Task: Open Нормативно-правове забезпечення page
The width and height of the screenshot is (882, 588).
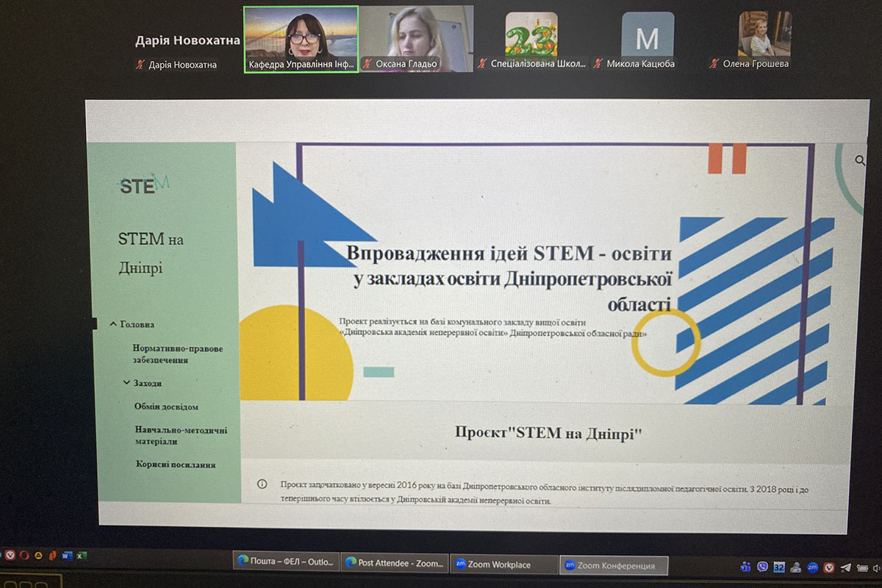Action: 177,354
